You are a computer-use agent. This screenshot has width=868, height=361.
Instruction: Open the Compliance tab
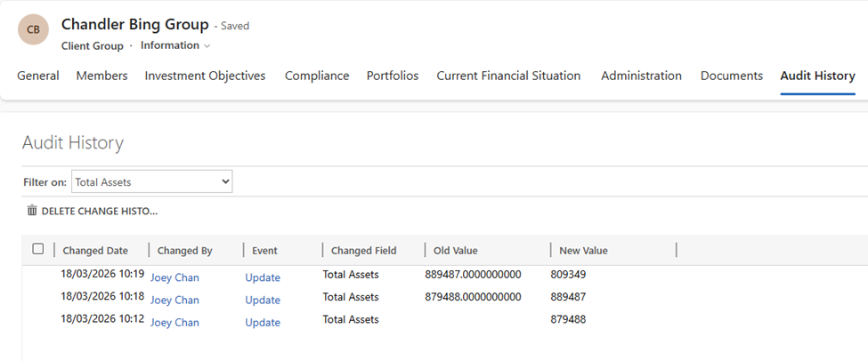click(x=317, y=76)
